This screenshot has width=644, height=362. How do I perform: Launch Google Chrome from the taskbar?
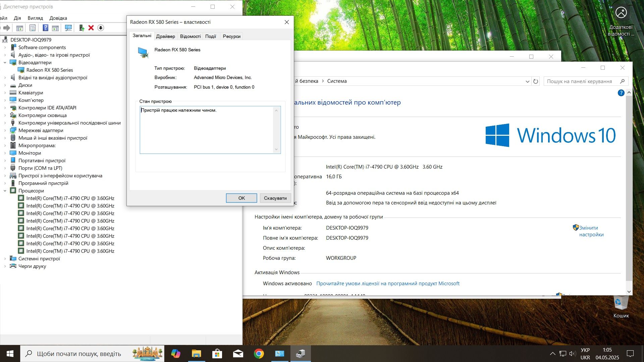pyautogui.click(x=259, y=354)
